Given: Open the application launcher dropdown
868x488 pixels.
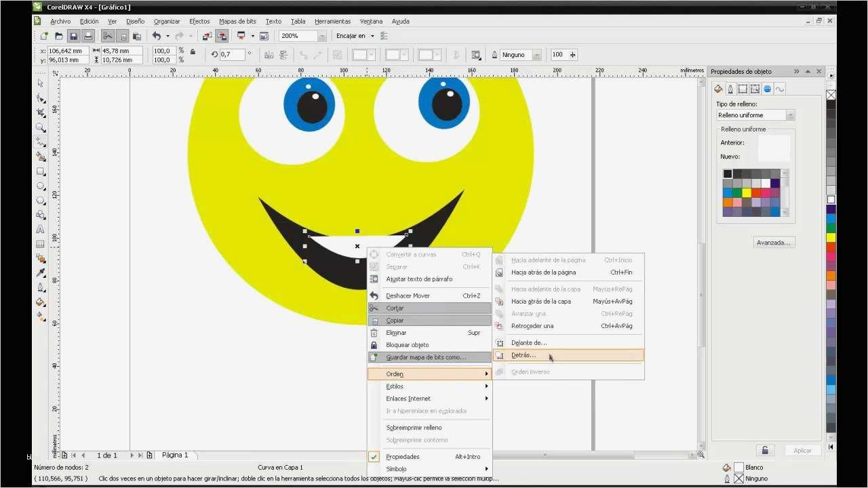Looking at the screenshot, I should (x=252, y=36).
